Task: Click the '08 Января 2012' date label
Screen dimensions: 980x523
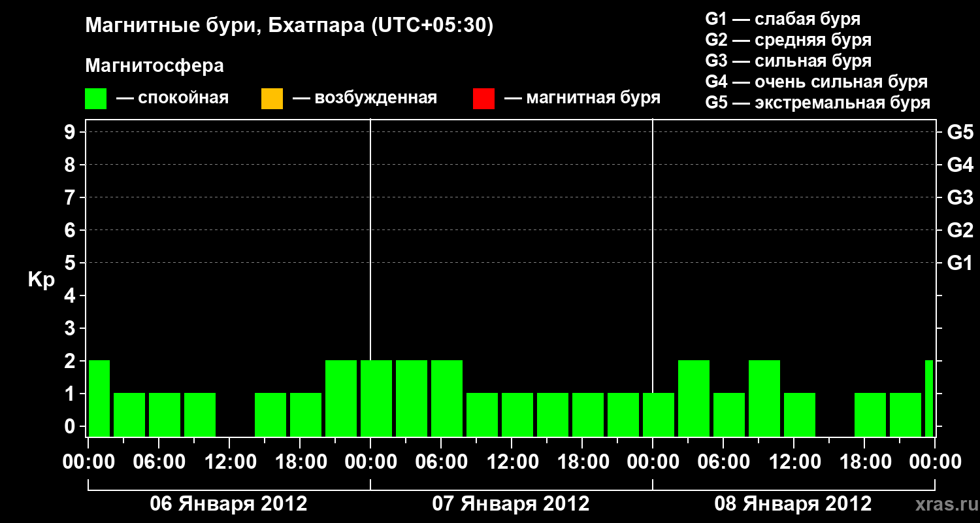Action: coord(793,504)
